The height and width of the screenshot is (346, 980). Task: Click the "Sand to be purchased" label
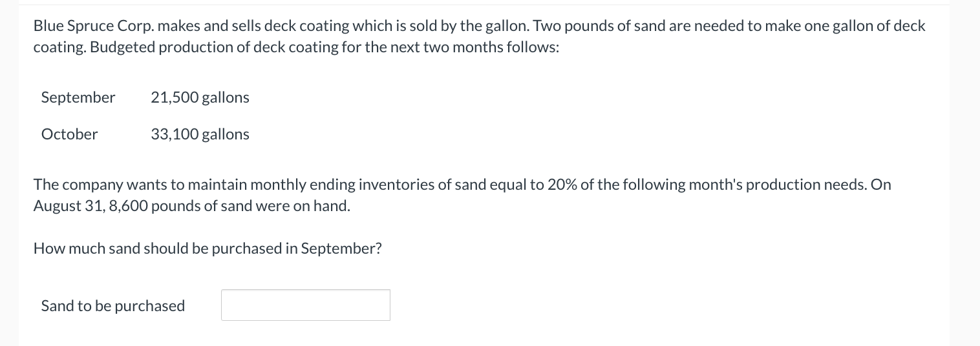pos(113,305)
